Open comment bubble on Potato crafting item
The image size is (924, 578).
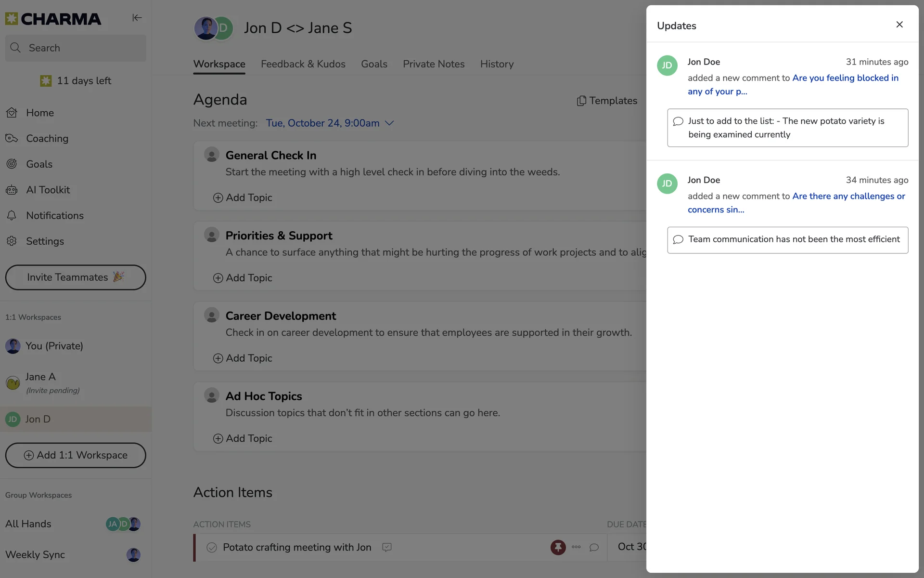click(x=594, y=547)
